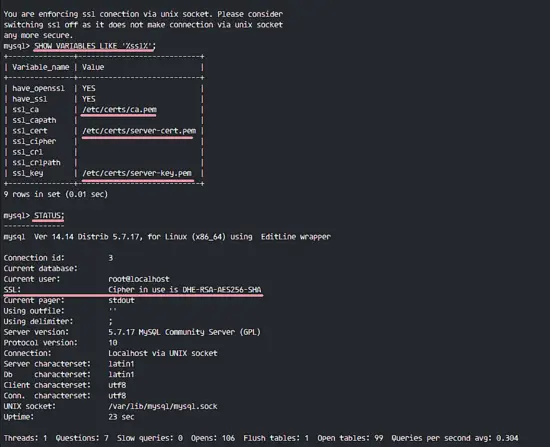Click the Uptime 23 sec value

click(x=121, y=417)
